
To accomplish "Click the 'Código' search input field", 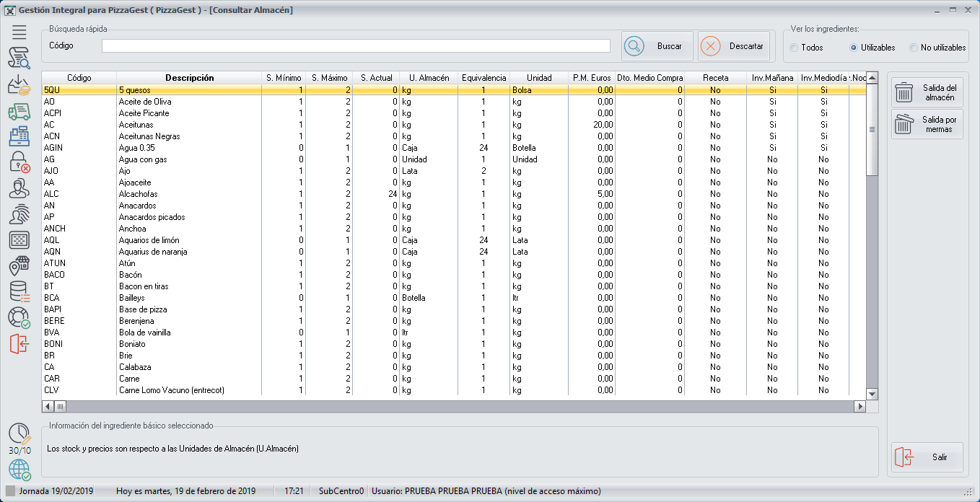I will (x=356, y=46).
